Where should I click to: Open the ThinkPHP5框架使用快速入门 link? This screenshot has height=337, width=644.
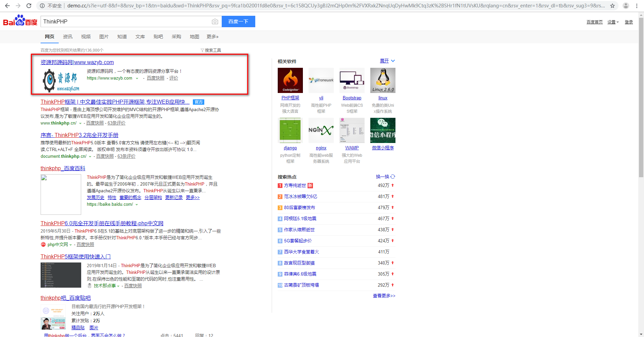click(x=75, y=256)
